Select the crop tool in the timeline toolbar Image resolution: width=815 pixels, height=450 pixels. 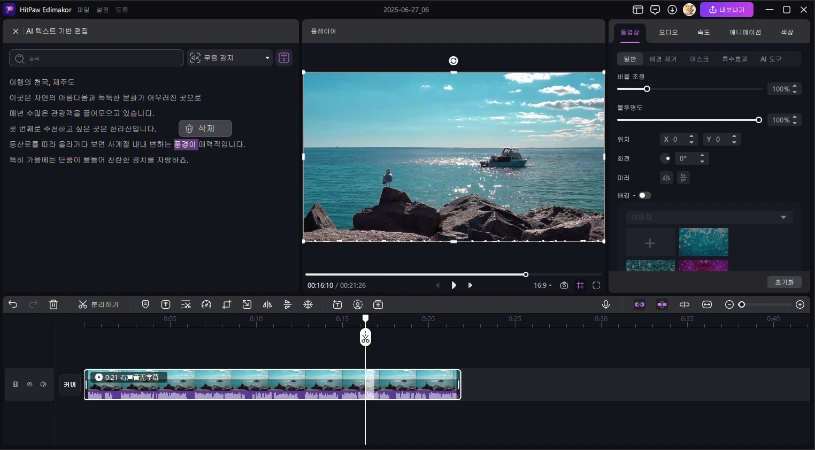(227, 305)
